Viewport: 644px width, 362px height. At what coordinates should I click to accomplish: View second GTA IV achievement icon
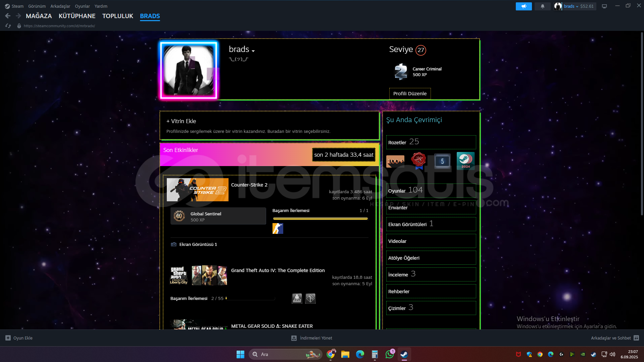310,298
